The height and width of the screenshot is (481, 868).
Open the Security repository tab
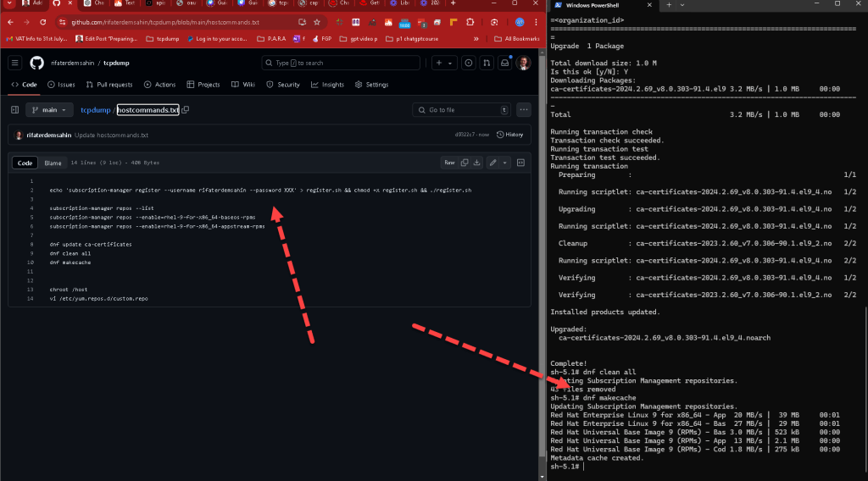pos(283,85)
